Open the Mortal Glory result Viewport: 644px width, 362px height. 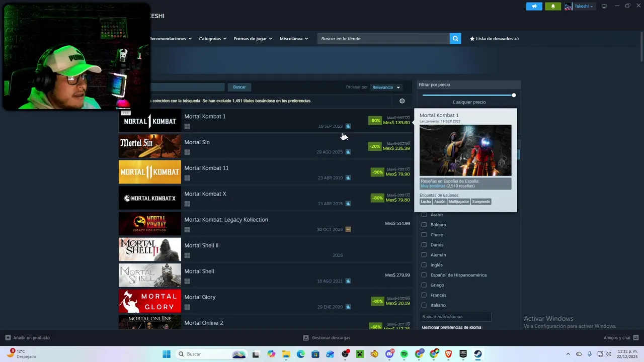tap(265, 301)
